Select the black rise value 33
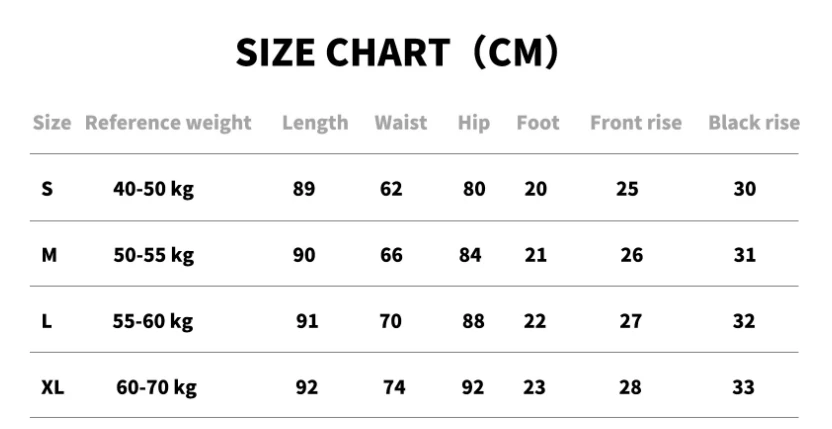 click(744, 387)
